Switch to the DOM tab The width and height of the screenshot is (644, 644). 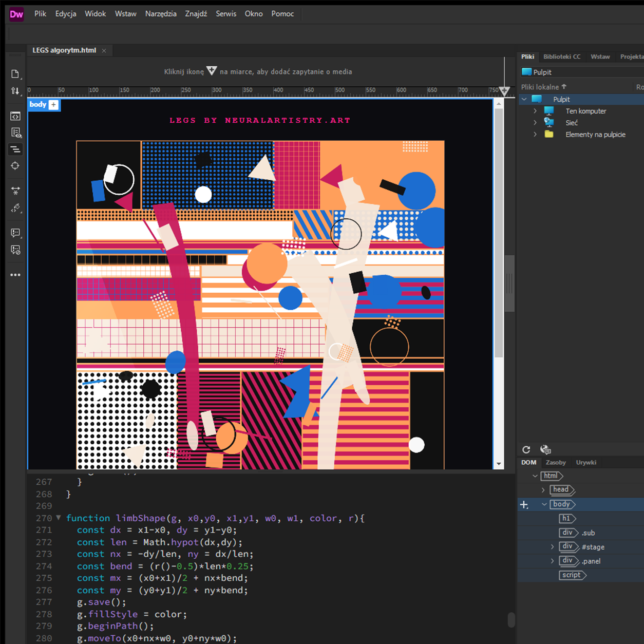(528, 462)
